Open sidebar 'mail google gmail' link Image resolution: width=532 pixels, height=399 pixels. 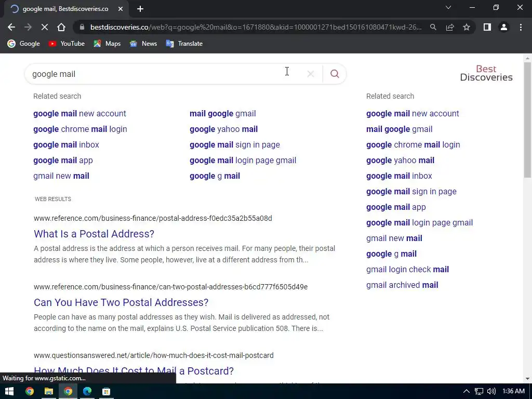400,129
